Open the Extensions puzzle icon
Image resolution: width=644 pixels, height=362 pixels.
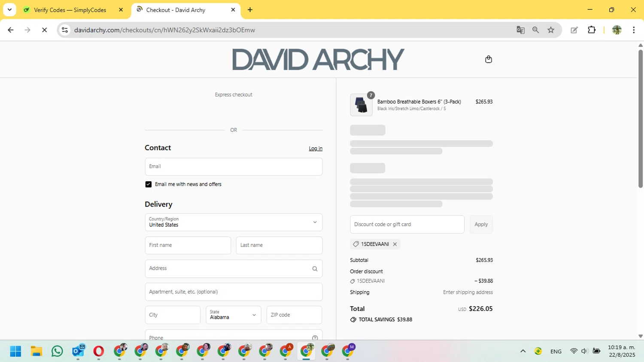pos(592,30)
